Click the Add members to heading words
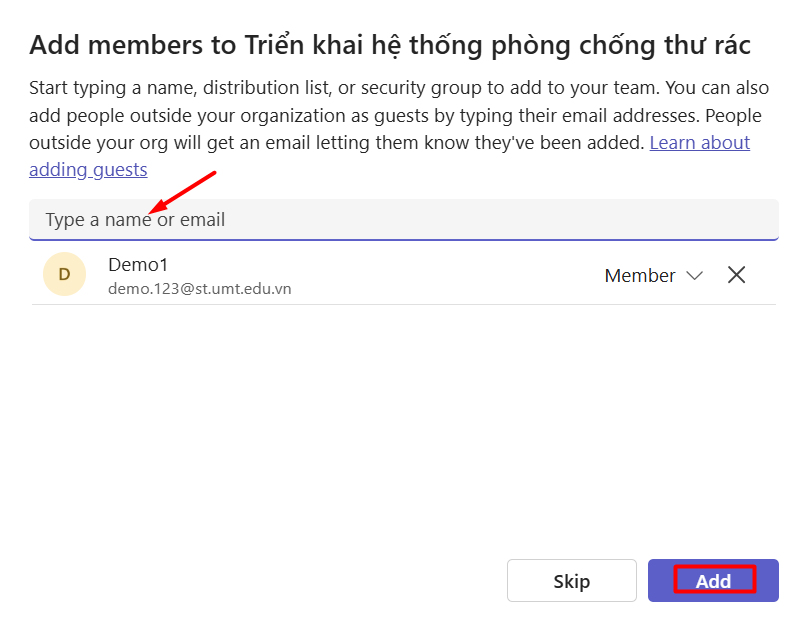807x627 pixels. (123, 45)
